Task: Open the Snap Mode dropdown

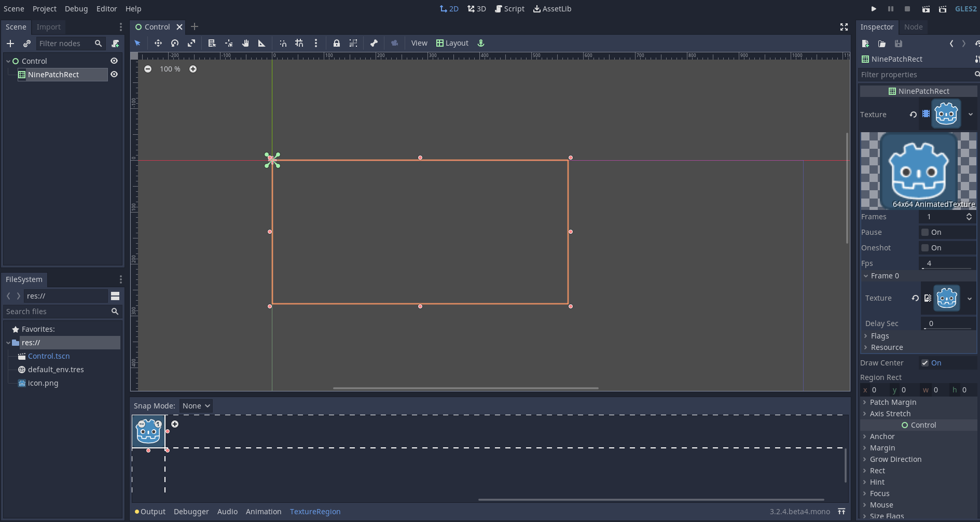Action: click(196, 405)
